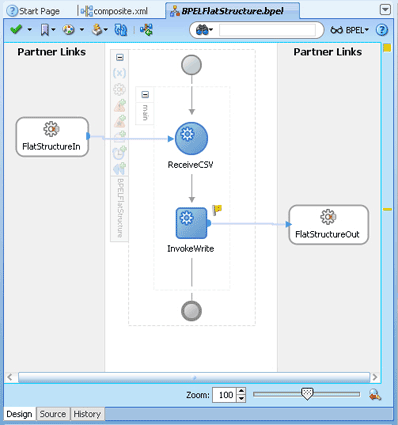
Task: Select the FlatStructureIn partner link
Action: tap(52, 137)
